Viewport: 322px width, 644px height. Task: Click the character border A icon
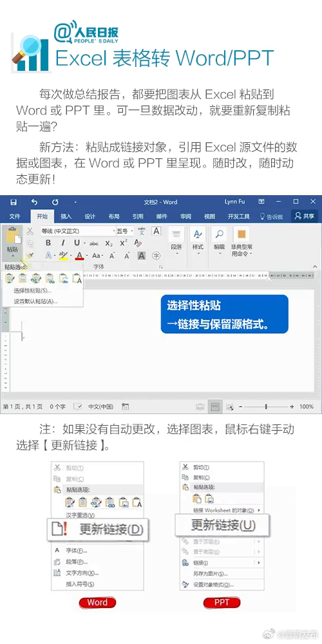156,231
